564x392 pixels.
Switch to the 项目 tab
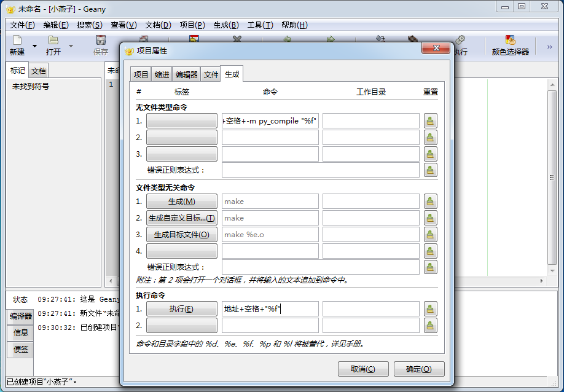[x=141, y=74]
